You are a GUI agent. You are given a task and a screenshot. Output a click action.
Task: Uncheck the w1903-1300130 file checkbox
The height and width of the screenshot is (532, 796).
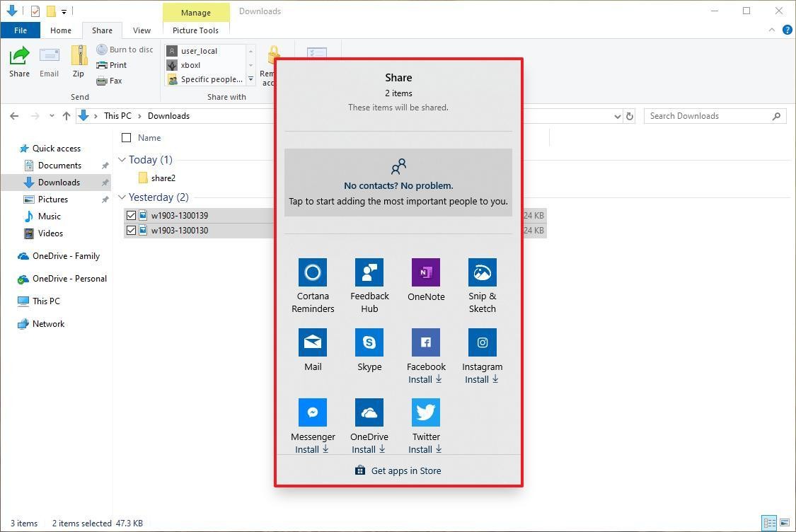pos(131,230)
